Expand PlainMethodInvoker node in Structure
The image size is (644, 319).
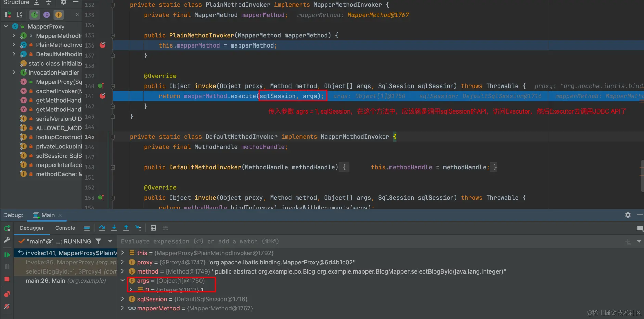(x=14, y=45)
